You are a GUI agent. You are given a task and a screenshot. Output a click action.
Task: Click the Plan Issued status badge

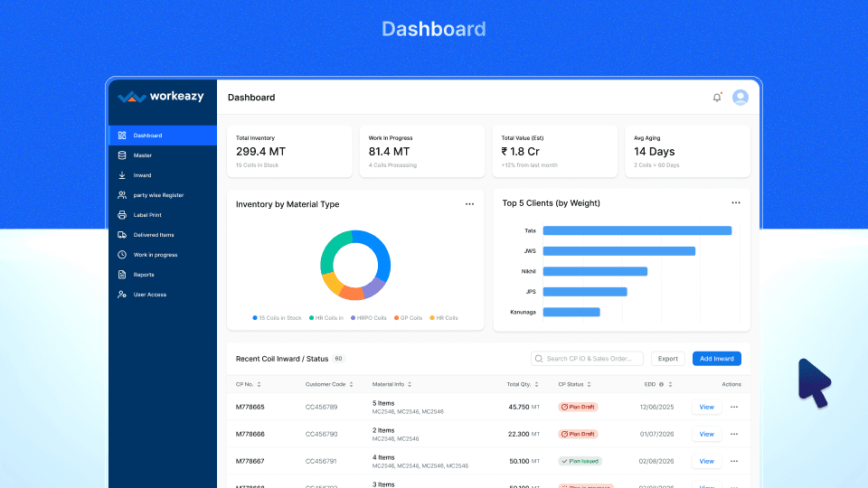(580, 462)
